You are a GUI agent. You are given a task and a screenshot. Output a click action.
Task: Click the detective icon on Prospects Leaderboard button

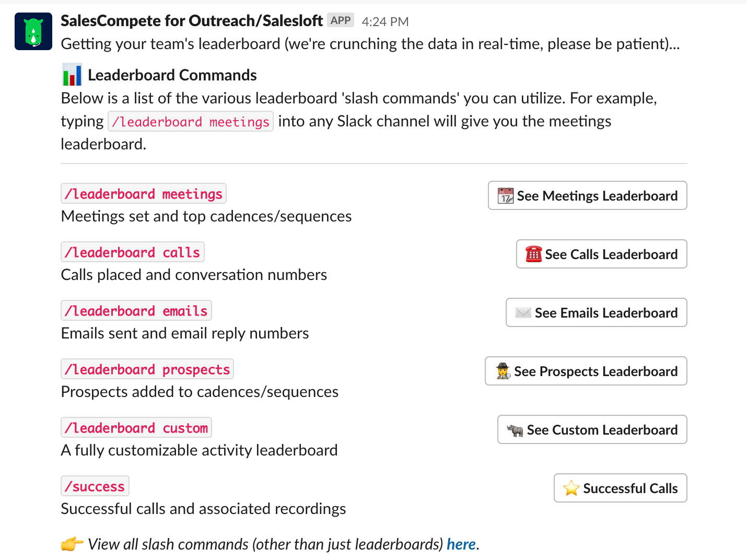click(x=503, y=371)
